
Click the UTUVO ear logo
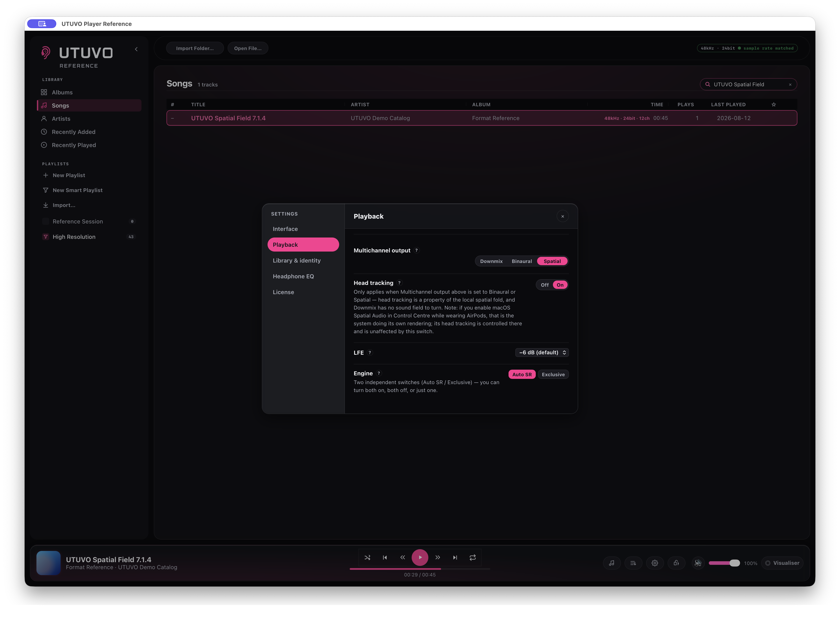coord(45,53)
